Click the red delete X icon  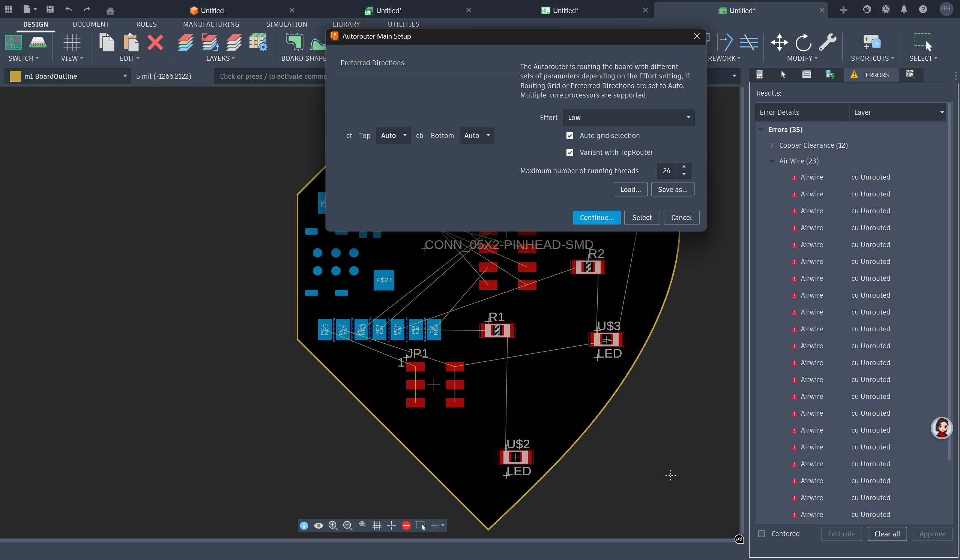(x=155, y=42)
